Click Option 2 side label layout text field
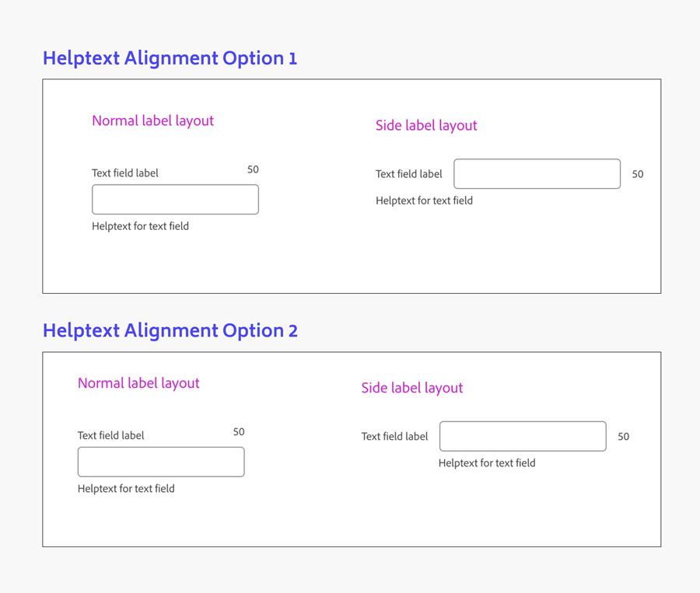The image size is (700, 593). (523, 436)
